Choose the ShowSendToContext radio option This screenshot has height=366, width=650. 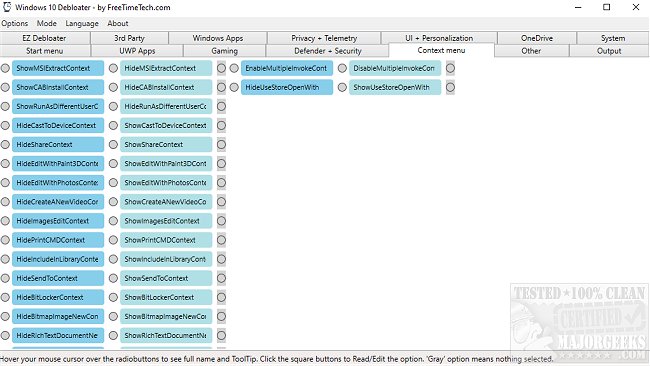[113, 278]
